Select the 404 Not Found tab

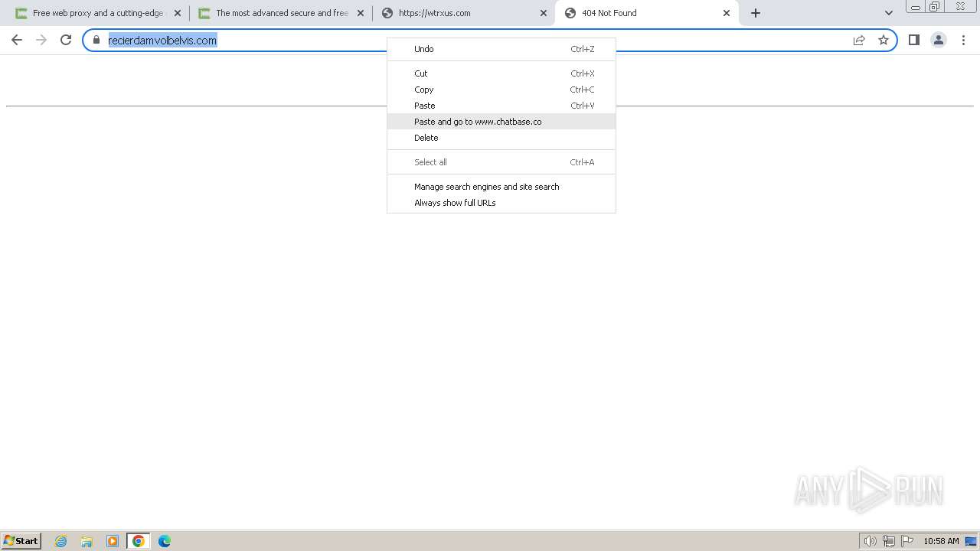coord(646,13)
